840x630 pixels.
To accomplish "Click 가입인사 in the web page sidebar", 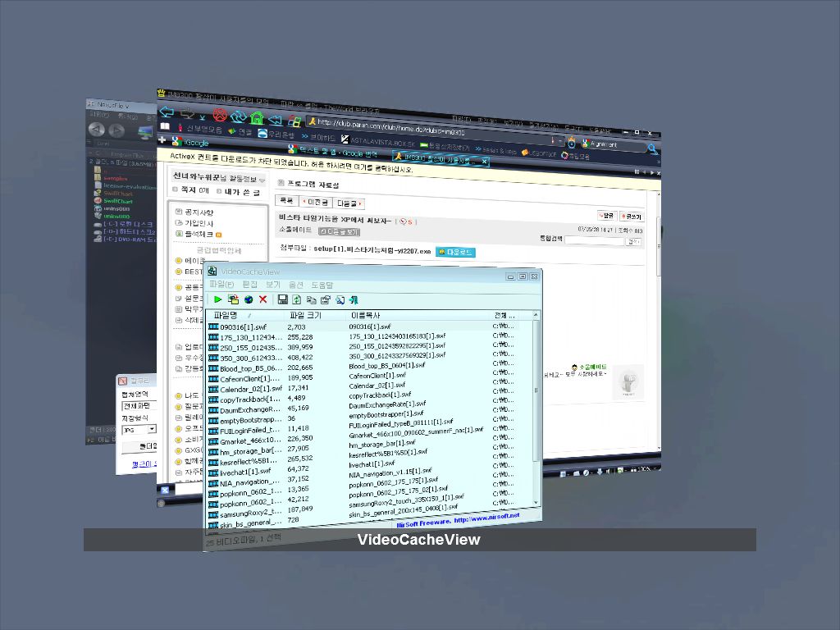I will [x=199, y=223].
